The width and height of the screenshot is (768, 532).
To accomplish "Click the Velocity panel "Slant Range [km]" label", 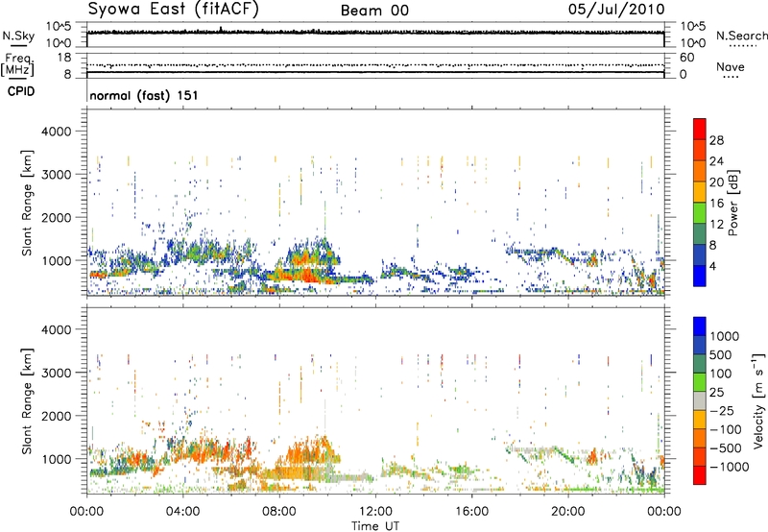I will pos(27,401).
